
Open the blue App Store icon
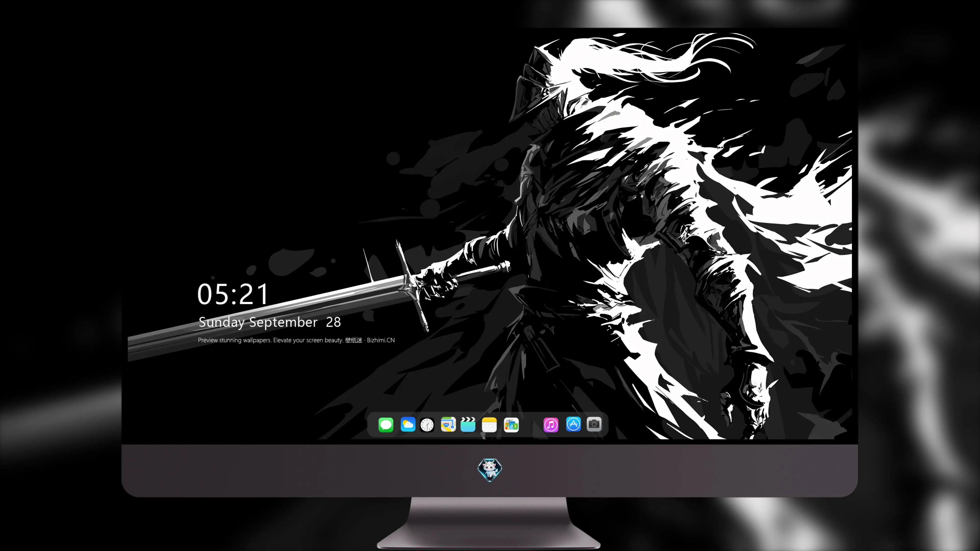click(573, 424)
